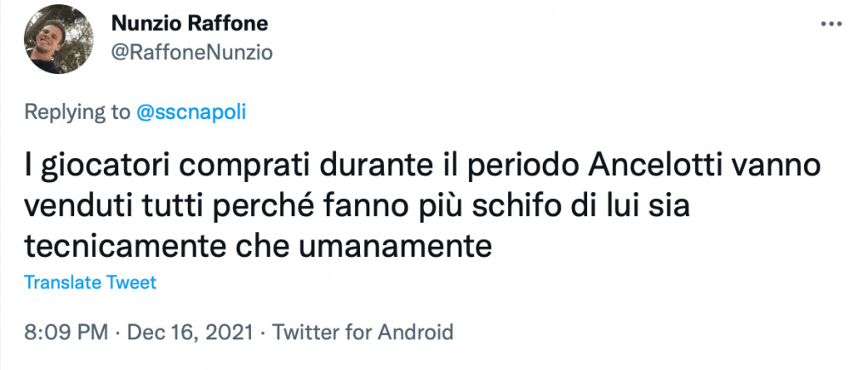The height and width of the screenshot is (370, 868).
Task: Open the three-dot More options menu
Action: coord(830,25)
